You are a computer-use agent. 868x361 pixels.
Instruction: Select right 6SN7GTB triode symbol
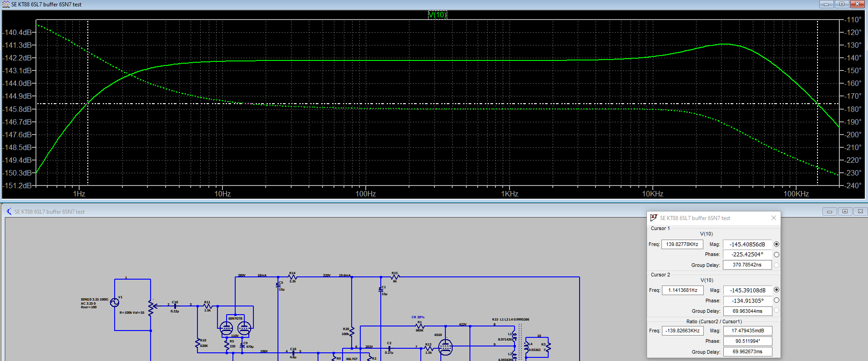(244, 328)
